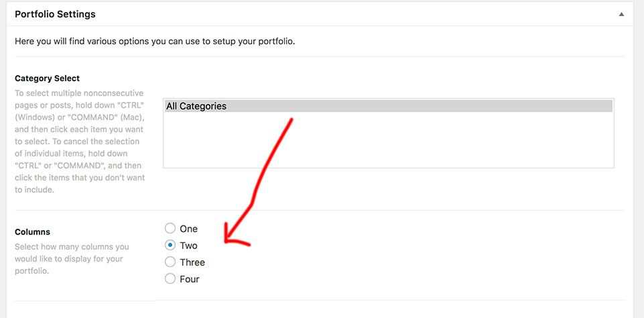This screenshot has width=644, height=318.
Task: Click the "One" option label text
Action: (189, 229)
